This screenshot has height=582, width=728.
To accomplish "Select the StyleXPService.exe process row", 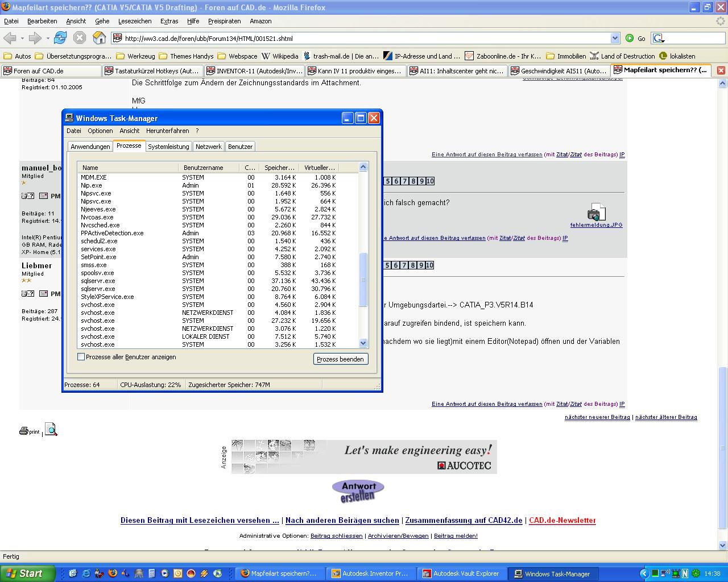I will click(218, 297).
